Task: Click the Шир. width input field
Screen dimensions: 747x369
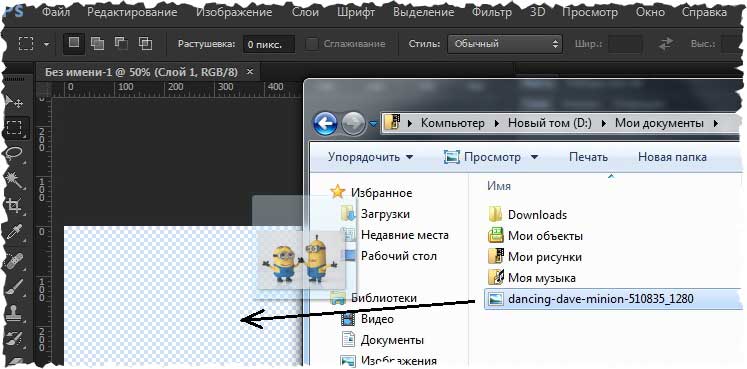Action: (x=626, y=44)
